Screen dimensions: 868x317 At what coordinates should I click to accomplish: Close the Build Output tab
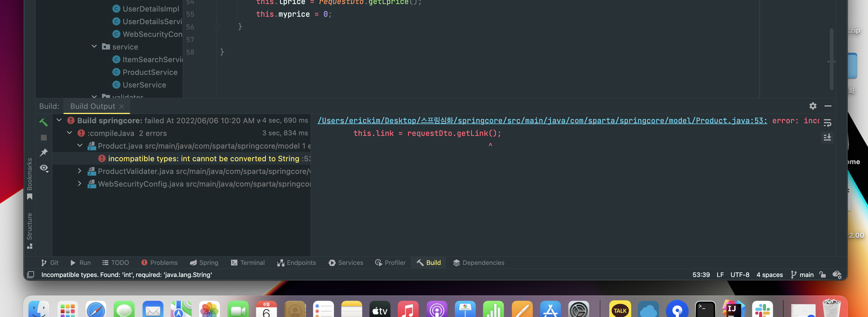point(122,106)
